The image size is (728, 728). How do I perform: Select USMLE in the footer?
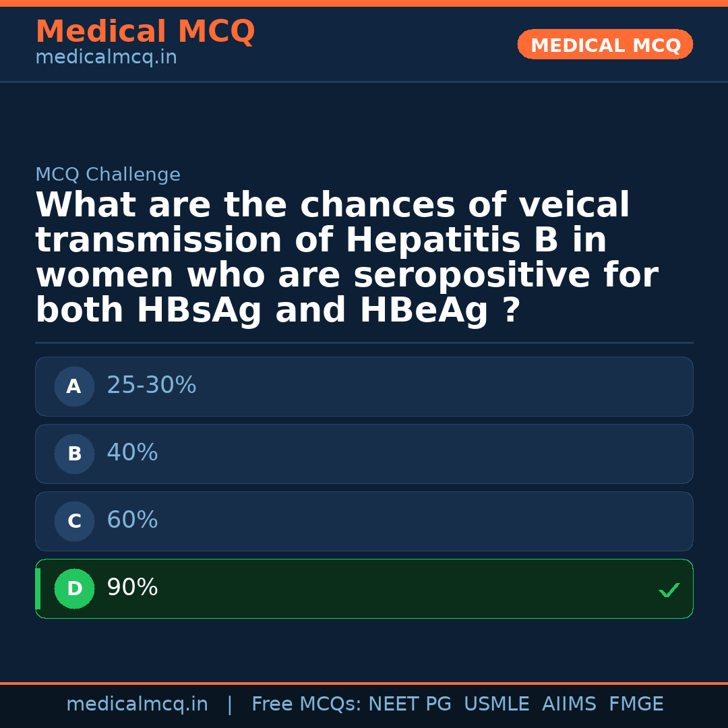(x=497, y=704)
